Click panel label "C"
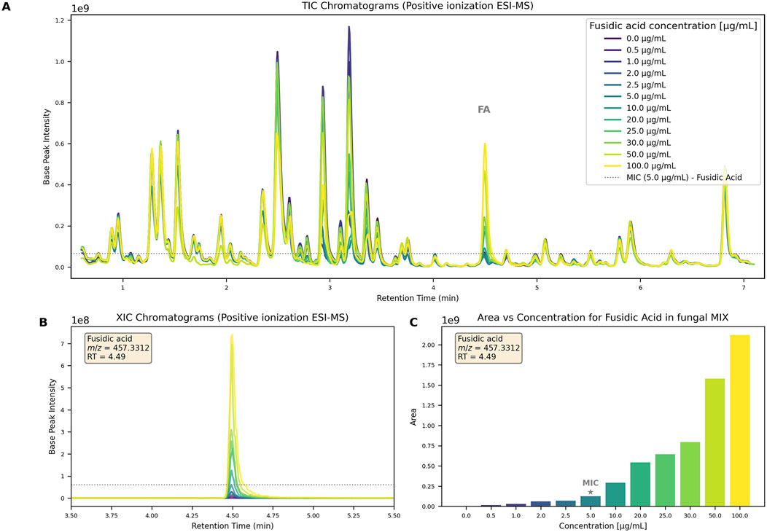Screen dimensions: 767x532 [x=414, y=322]
